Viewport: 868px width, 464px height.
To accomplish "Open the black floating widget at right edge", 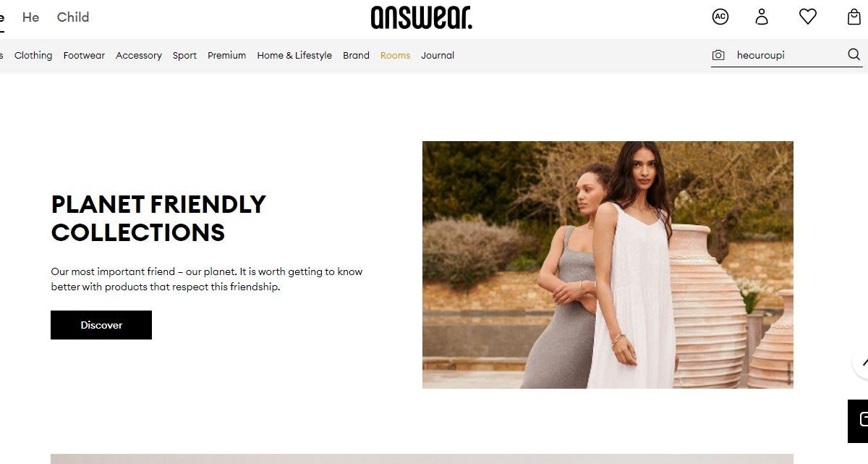I will tap(858, 421).
